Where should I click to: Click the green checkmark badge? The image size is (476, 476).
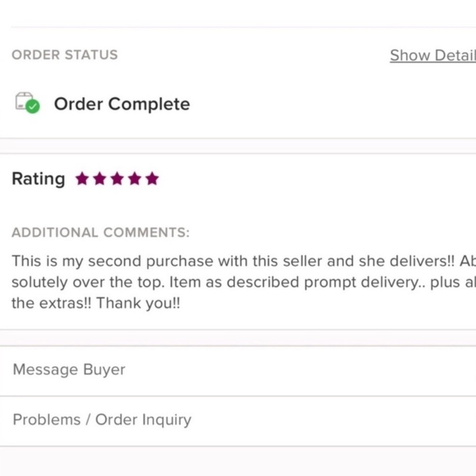pos(32,107)
